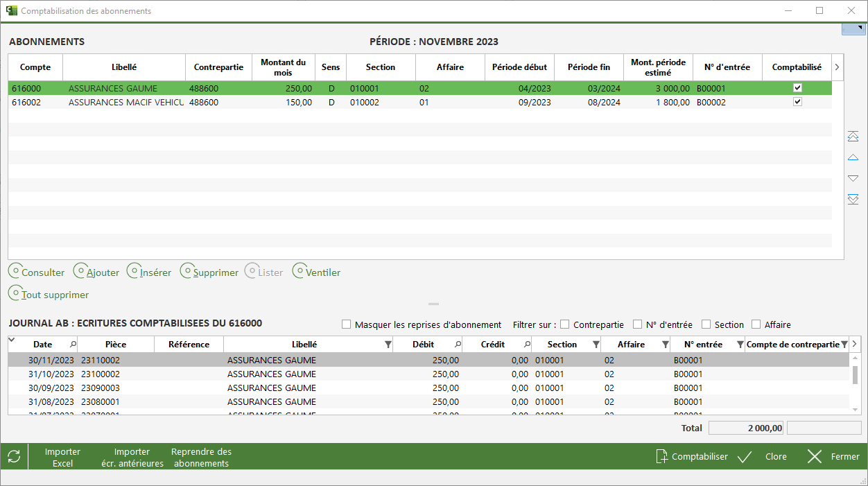Click Importer Excel in bottom bar
Screen dimensions: 868x486
point(62,458)
